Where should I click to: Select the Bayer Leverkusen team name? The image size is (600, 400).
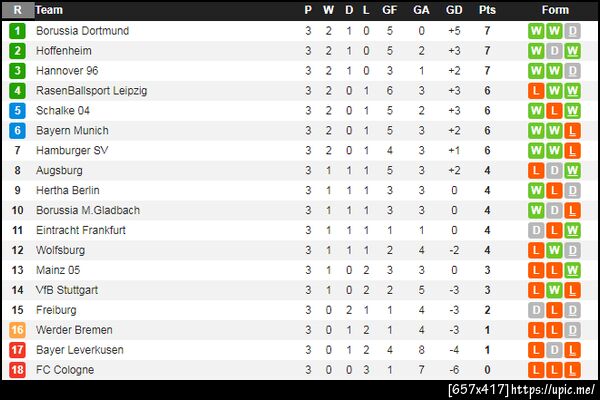[x=78, y=350]
